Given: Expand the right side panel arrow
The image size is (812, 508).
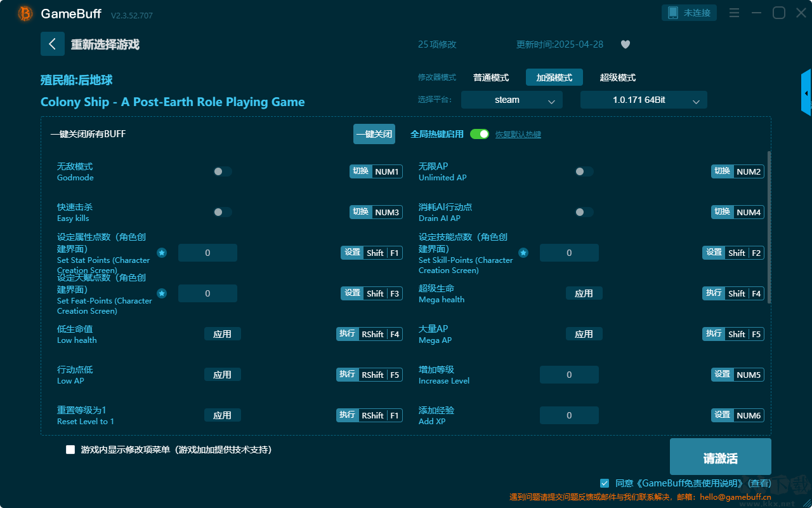Looking at the screenshot, I should tap(806, 93).
